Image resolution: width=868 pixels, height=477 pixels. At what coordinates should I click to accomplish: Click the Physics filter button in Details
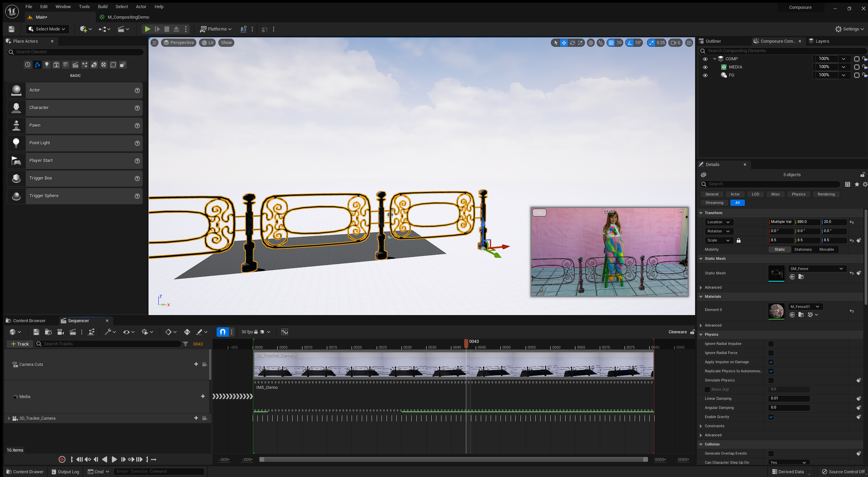[798, 194]
